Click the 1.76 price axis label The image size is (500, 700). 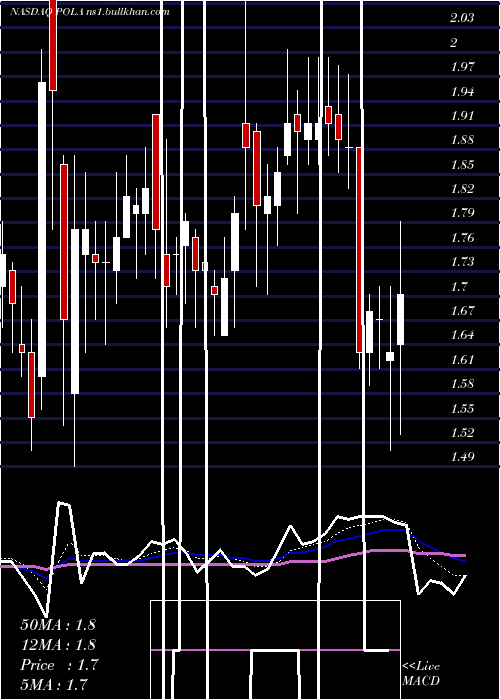[x=462, y=238]
